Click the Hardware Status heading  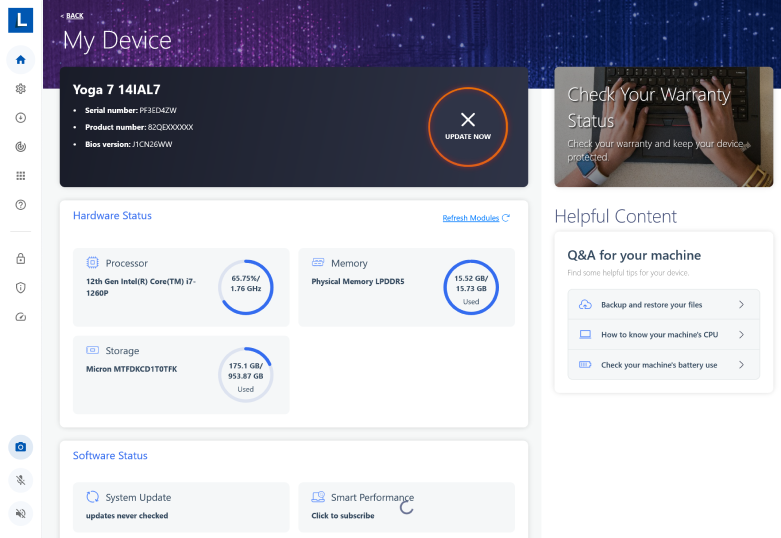point(112,216)
